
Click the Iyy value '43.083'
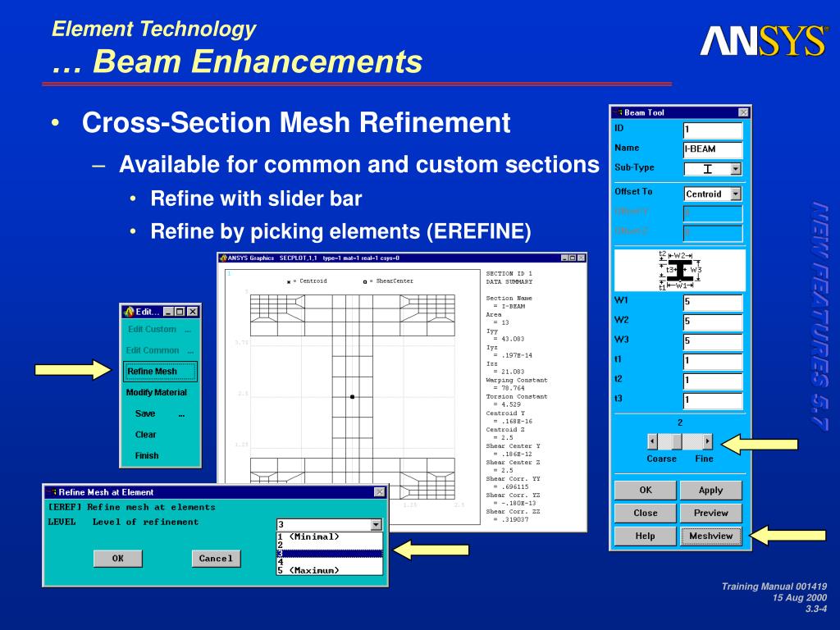(x=513, y=339)
